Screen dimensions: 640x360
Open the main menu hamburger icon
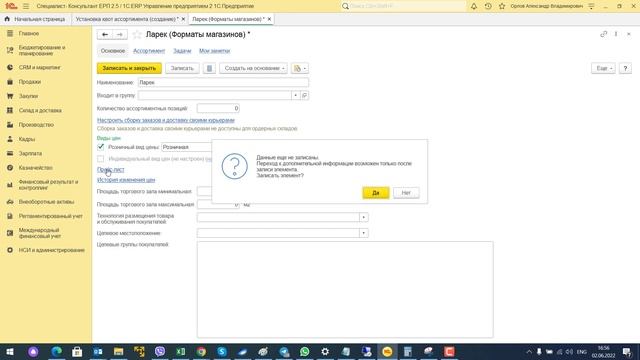[26, 6]
